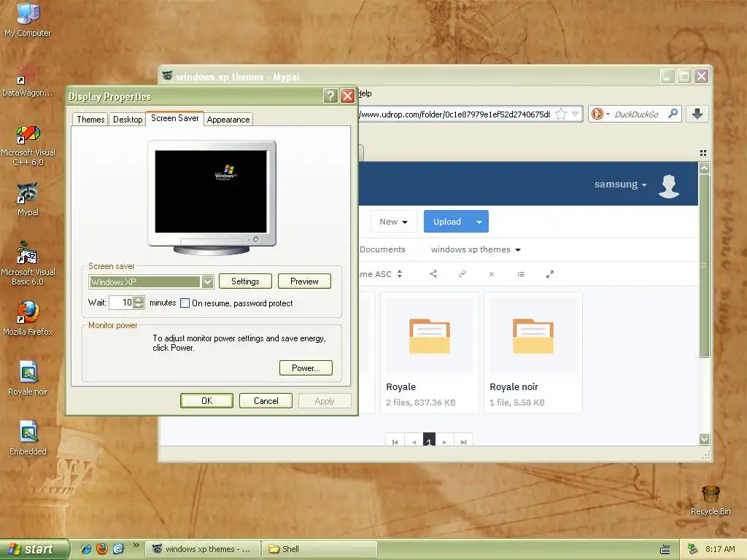The height and width of the screenshot is (560, 747).
Task: Decrease the Wait minutes spinner
Action: pos(138,306)
